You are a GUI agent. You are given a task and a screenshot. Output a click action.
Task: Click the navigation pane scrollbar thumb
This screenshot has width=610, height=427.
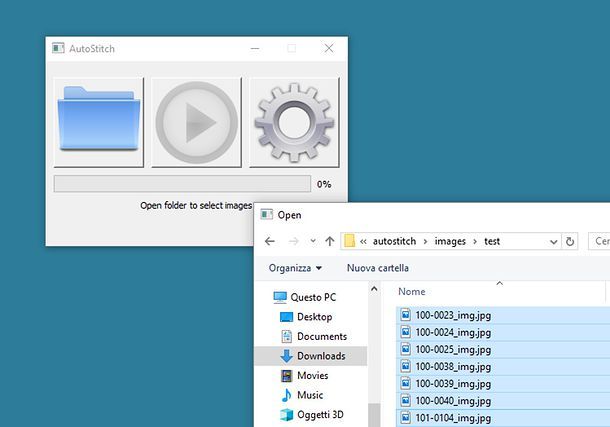(374, 415)
